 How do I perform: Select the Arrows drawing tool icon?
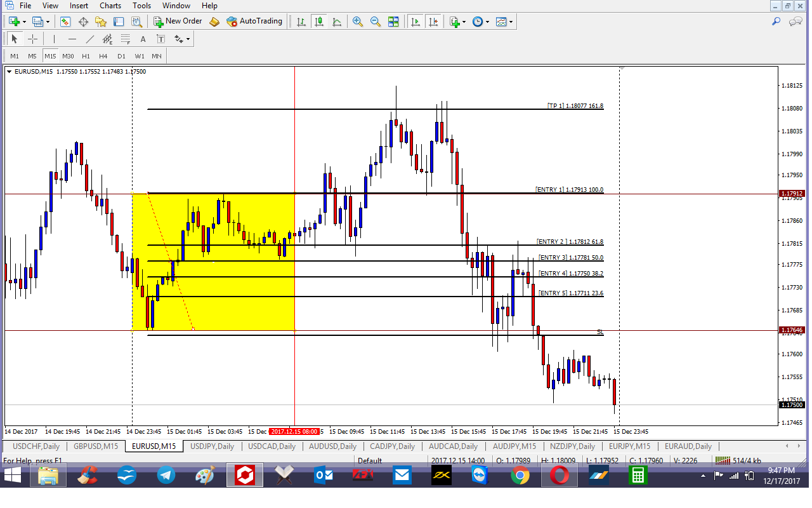point(178,39)
